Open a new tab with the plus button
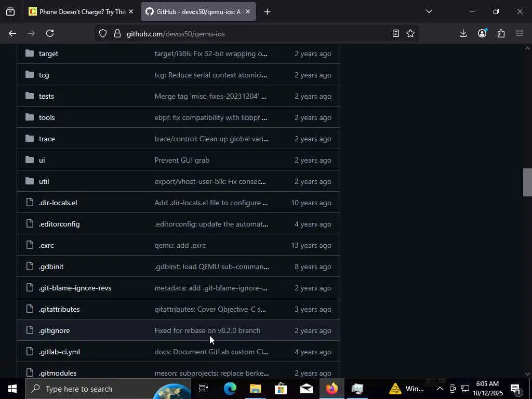Viewport: 532px width, 399px height. click(268, 12)
